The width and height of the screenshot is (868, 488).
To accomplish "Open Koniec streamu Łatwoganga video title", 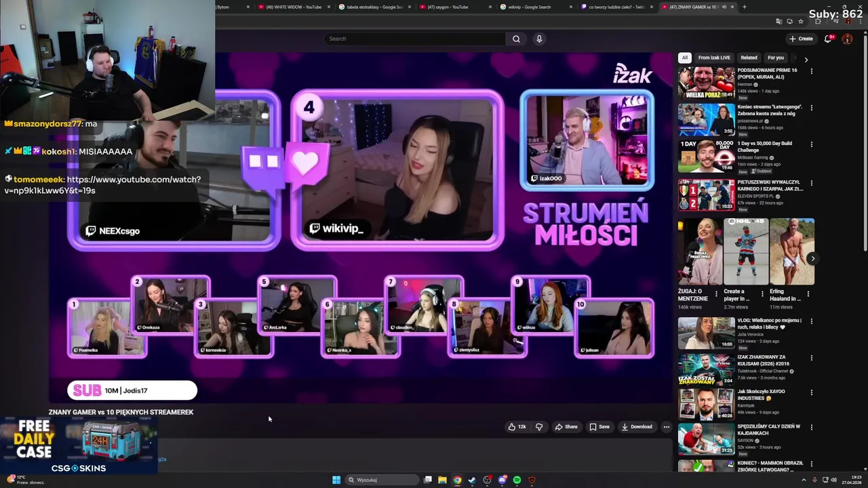I will (770, 110).
